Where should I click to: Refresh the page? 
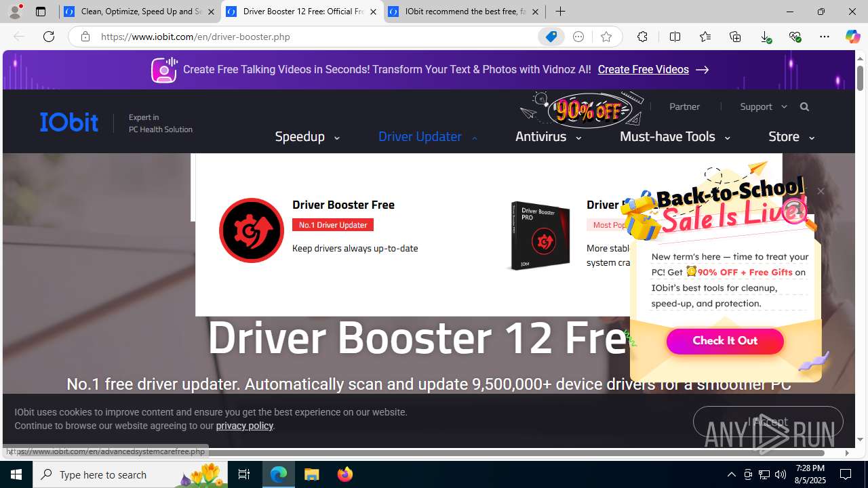[49, 37]
